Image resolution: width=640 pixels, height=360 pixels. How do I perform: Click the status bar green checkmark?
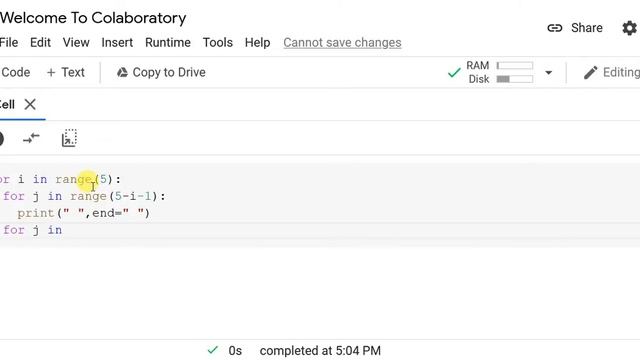(213, 350)
